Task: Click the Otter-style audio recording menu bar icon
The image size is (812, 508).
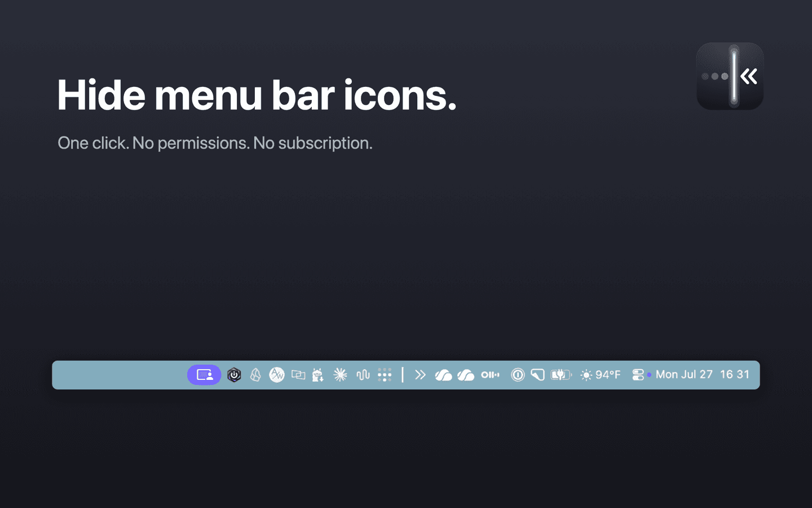Action: (490, 375)
